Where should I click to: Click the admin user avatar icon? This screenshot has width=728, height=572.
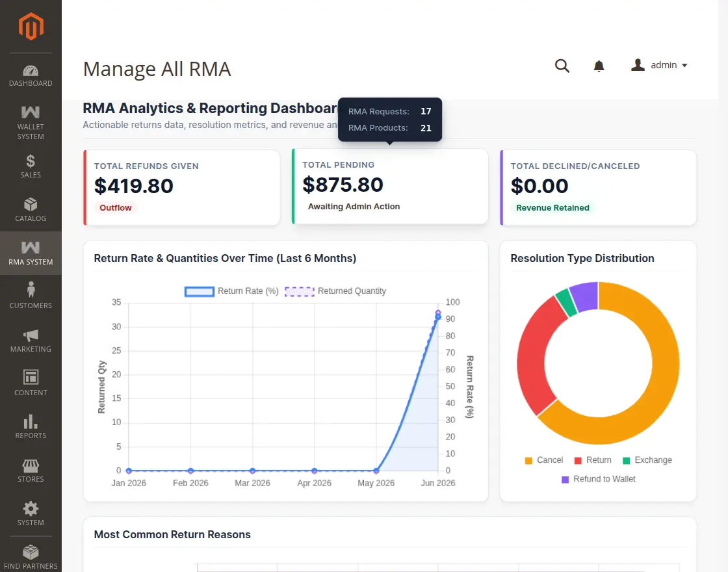coord(638,65)
